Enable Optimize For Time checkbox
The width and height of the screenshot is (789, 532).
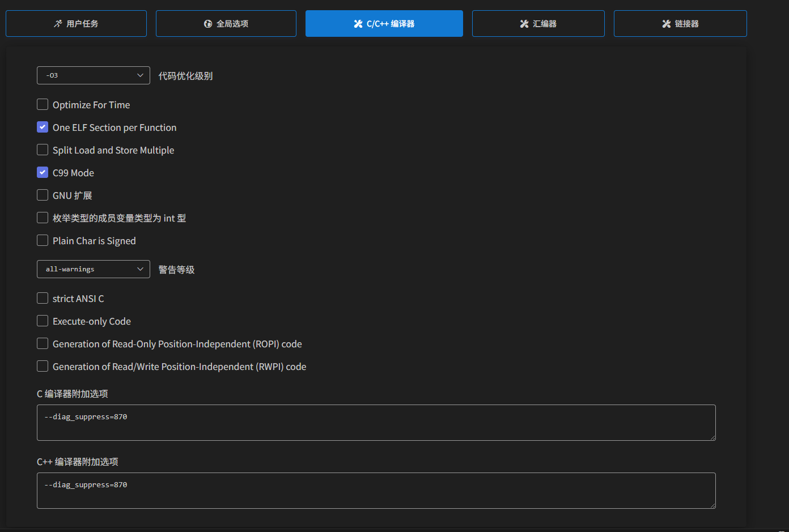[x=43, y=104]
